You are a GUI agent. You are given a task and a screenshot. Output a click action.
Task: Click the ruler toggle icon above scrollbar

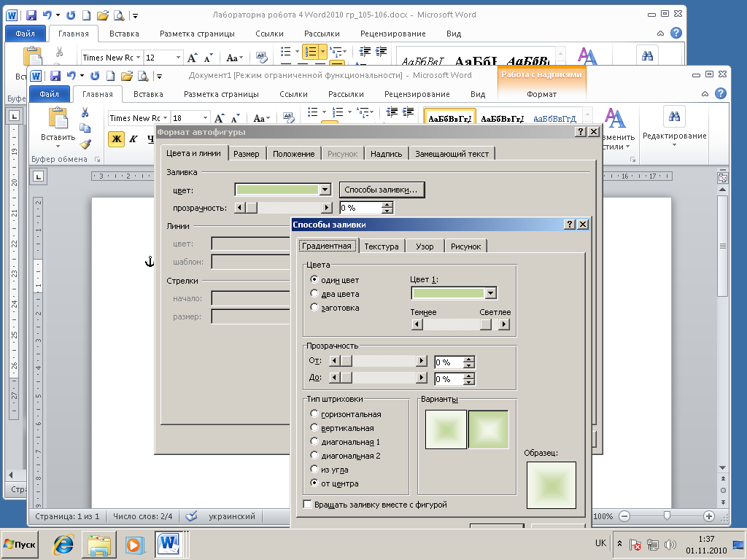coord(723,178)
